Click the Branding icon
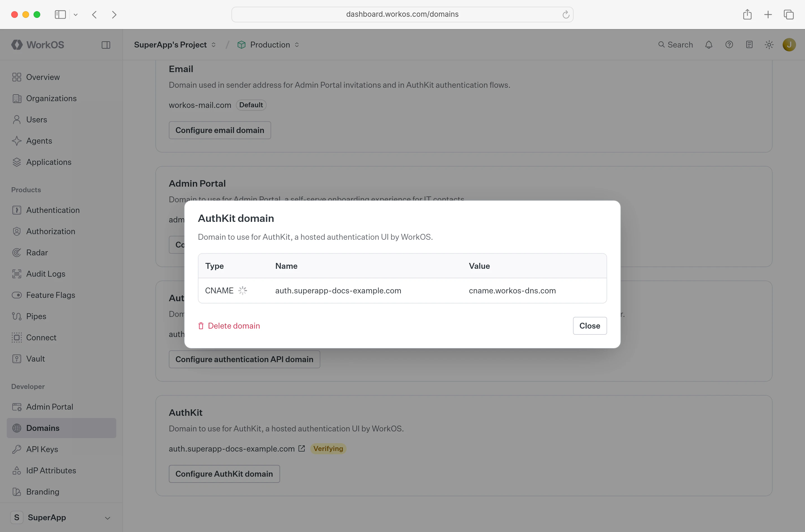This screenshot has width=805, height=532. [x=16, y=492]
